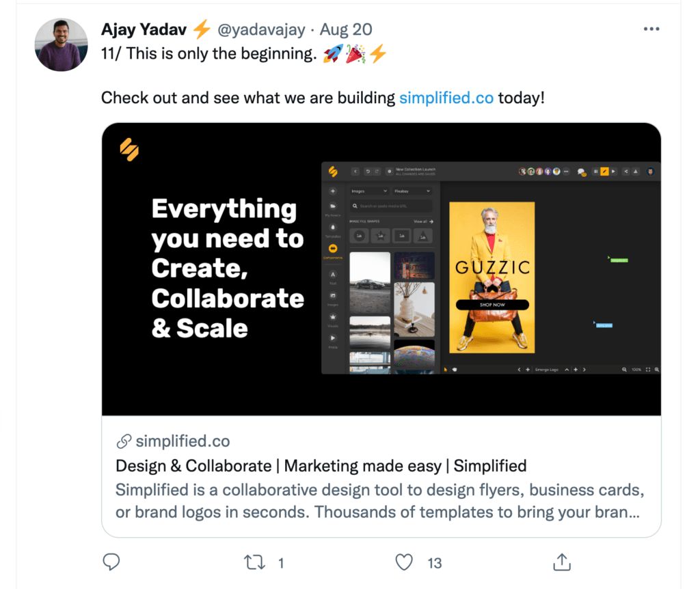
Task: Click the play/present icon in the top bar
Action: click(x=613, y=172)
